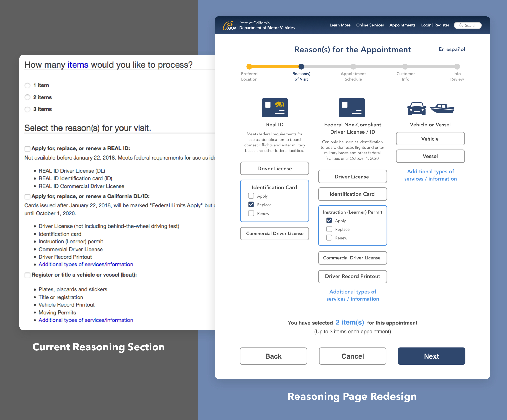The height and width of the screenshot is (420, 507).
Task: Collapse the Real ID Identification Card panel
Action: click(275, 187)
